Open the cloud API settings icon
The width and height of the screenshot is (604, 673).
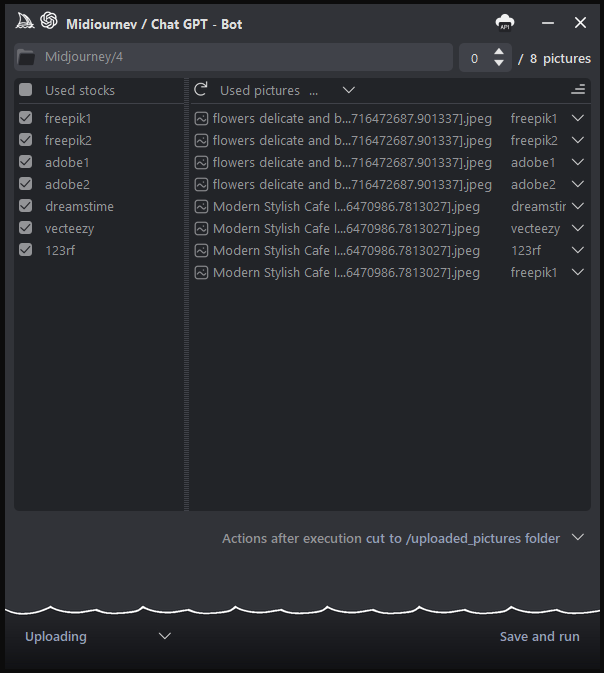point(505,22)
